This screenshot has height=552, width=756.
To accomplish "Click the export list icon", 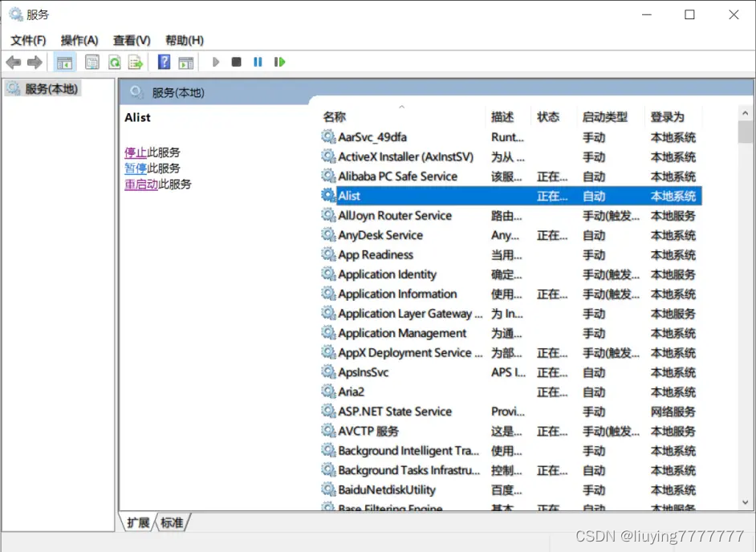I will pyautogui.click(x=135, y=62).
